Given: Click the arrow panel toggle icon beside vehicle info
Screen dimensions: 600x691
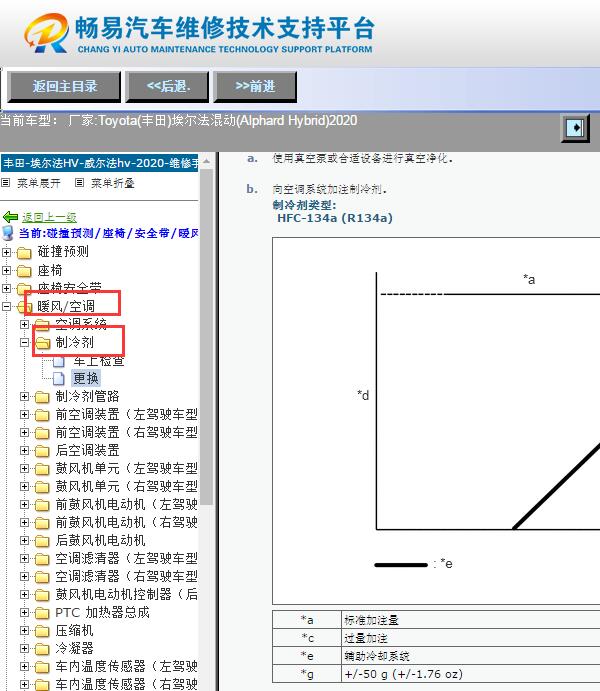Looking at the screenshot, I should pyautogui.click(x=575, y=128).
